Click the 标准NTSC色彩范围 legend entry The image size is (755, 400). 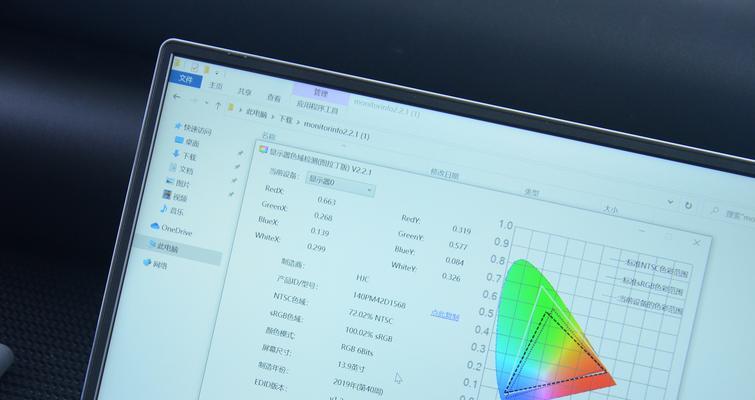pos(656,269)
